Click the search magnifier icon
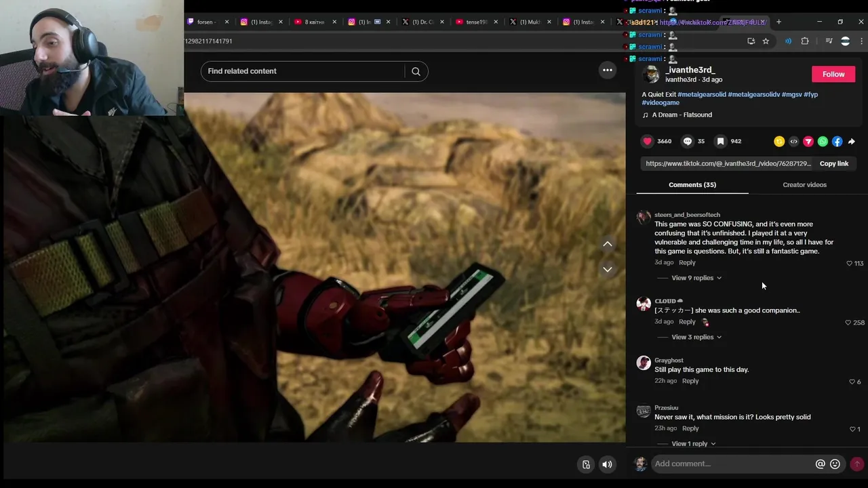868x488 pixels. (x=416, y=71)
